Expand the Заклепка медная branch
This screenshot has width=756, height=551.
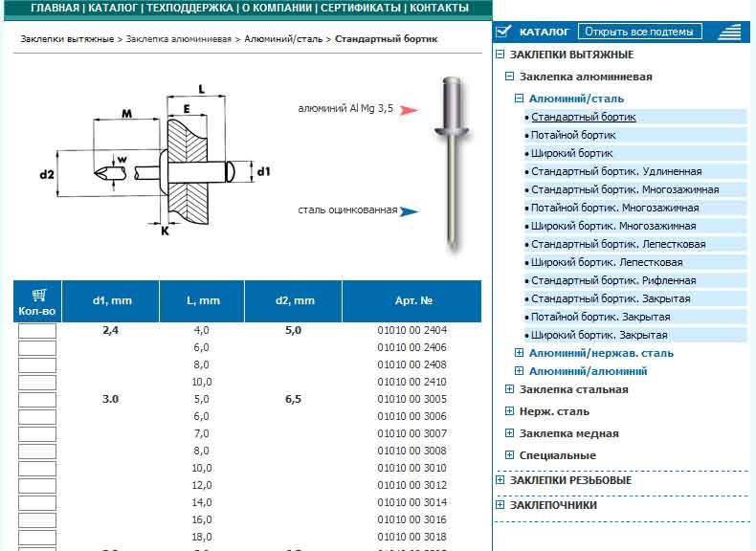[509, 433]
